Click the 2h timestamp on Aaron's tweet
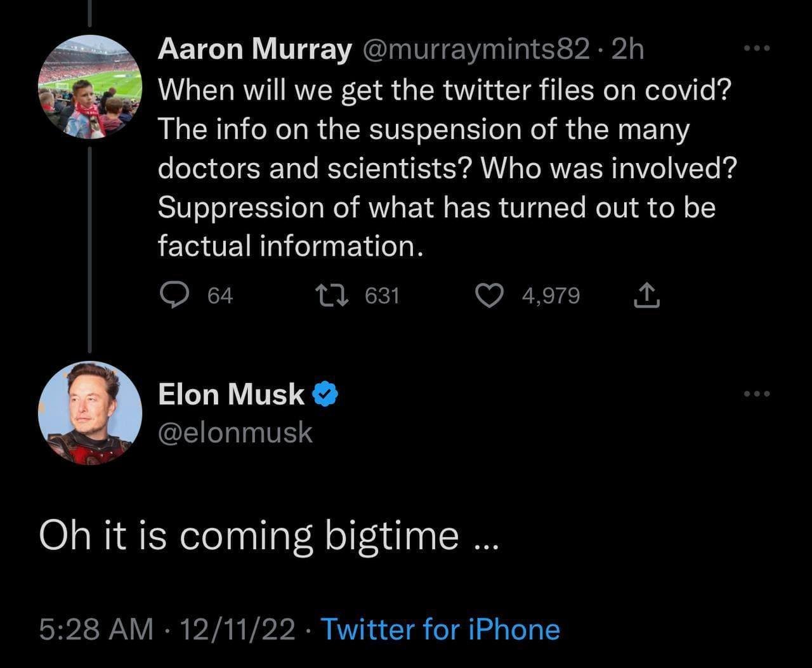Screen dimensions: 812x668 click(x=627, y=49)
